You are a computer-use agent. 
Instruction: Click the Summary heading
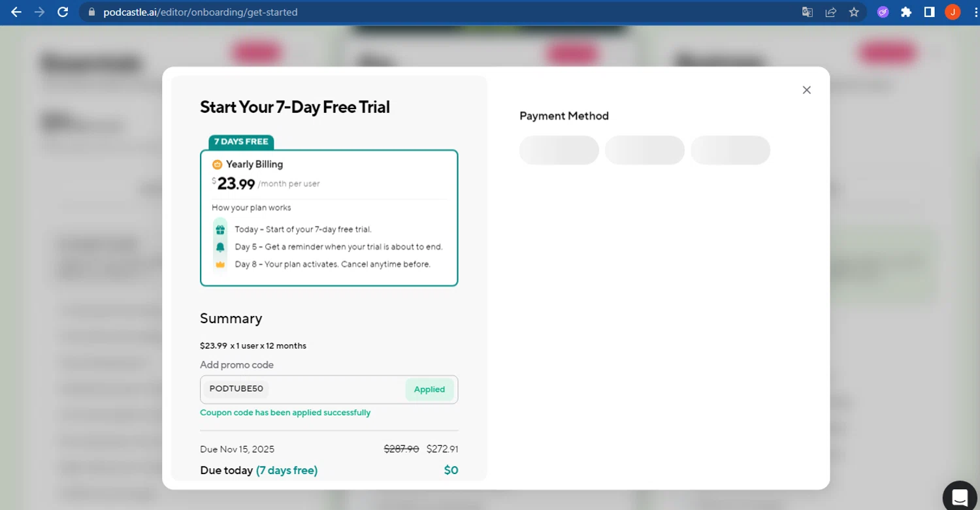[x=231, y=319]
